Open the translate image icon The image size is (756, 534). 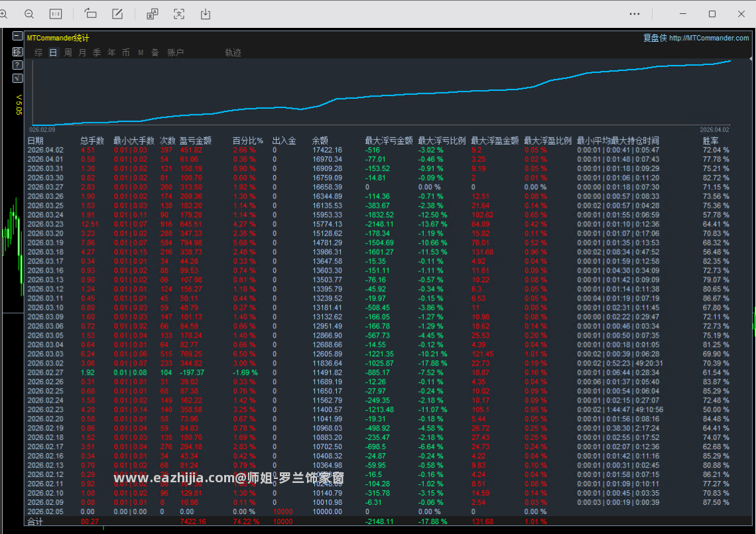(x=153, y=14)
